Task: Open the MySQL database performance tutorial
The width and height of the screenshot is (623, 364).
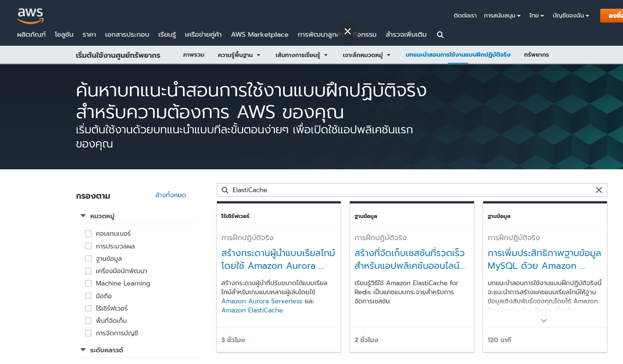Action: click(x=544, y=259)
